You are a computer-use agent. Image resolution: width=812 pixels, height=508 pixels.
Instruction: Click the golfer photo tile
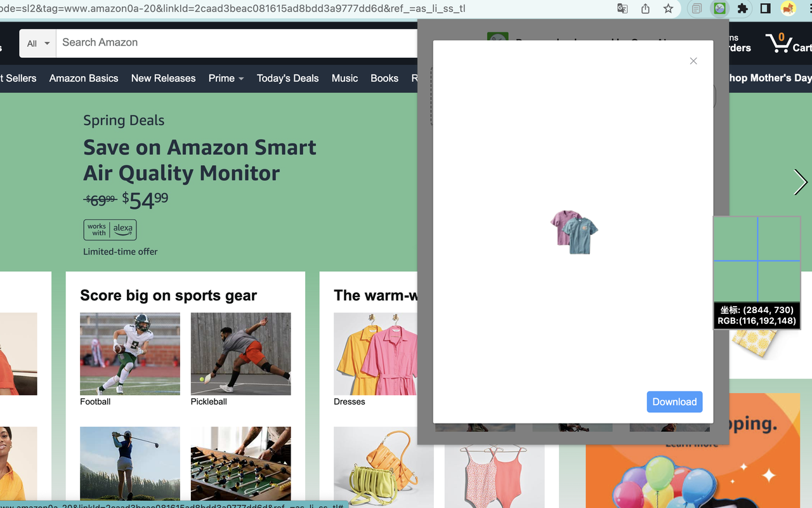(130, 464)
